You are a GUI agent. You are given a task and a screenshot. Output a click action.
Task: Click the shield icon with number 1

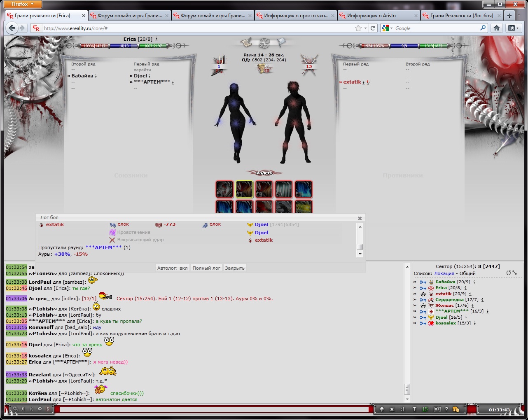click(219, 65)
